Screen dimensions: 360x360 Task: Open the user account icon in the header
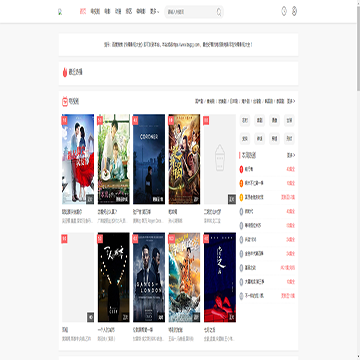[294, 11]
